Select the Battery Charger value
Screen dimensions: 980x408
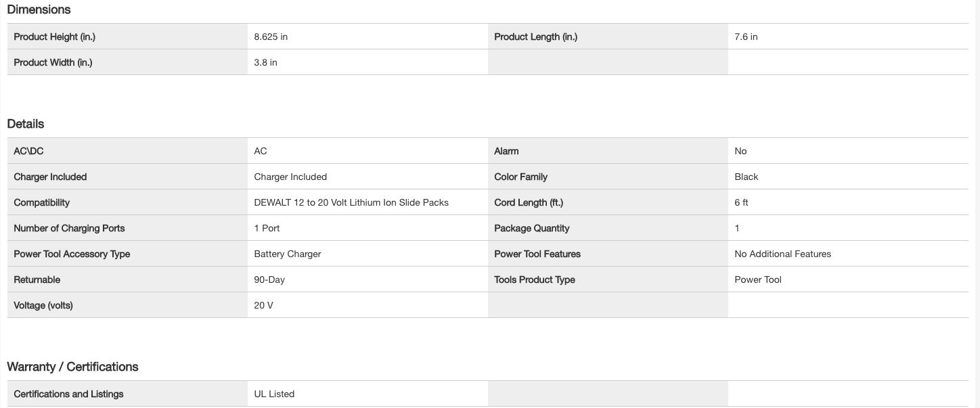click(x=287, y=254)
